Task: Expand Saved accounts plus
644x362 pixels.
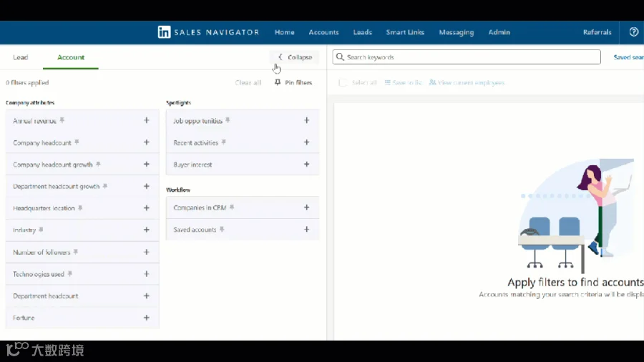Action: (307, 229)
